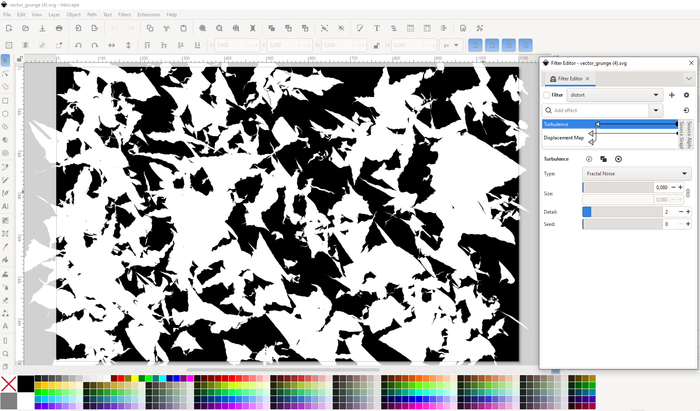Click the add new filter plus icon

click(x=672, y=94)
